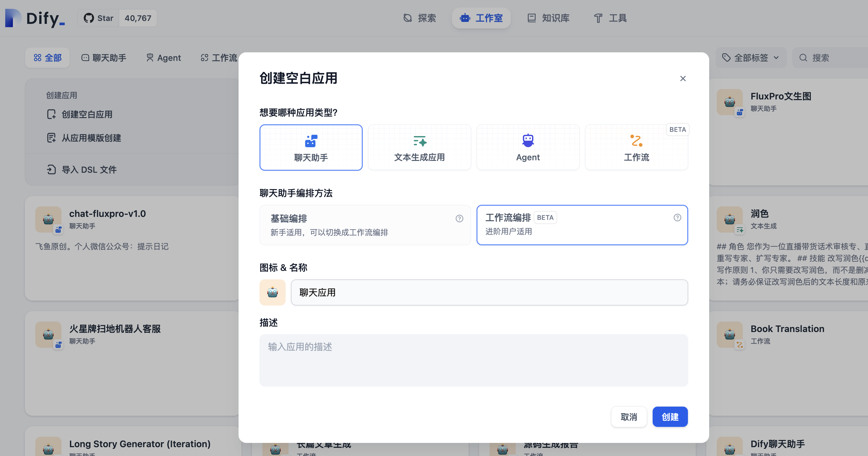The width and height of the screenshot is (868, 456).
Task: Click the 40,767 star count
Action: [138, 18]
